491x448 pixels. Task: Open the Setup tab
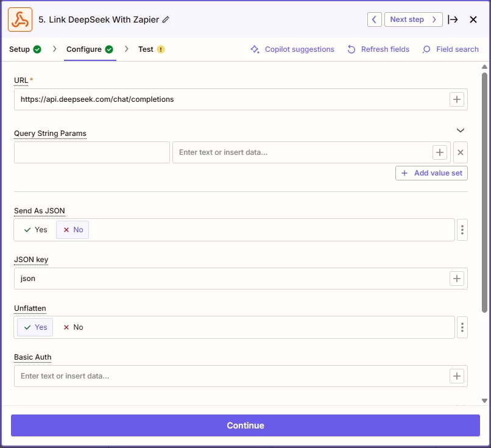point(25,49)
